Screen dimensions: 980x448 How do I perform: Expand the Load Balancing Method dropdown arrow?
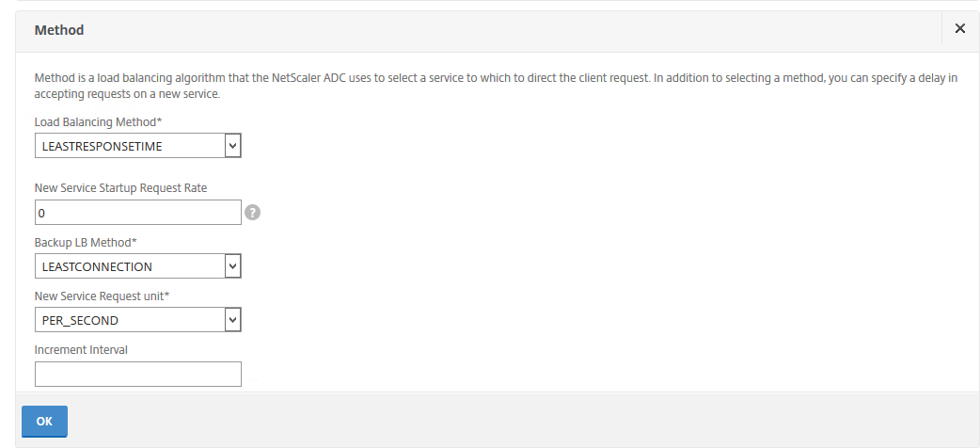click(x=233, y=146)
